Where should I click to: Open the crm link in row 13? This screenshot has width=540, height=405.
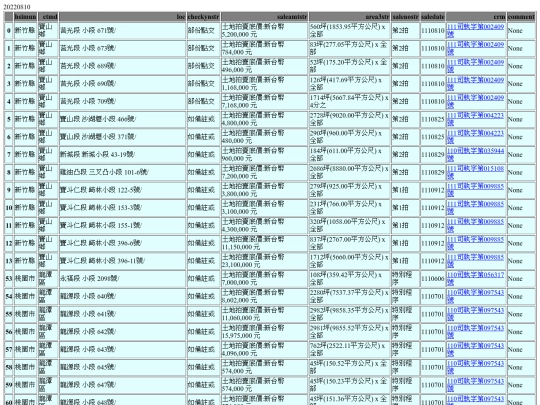pos(475,261)
